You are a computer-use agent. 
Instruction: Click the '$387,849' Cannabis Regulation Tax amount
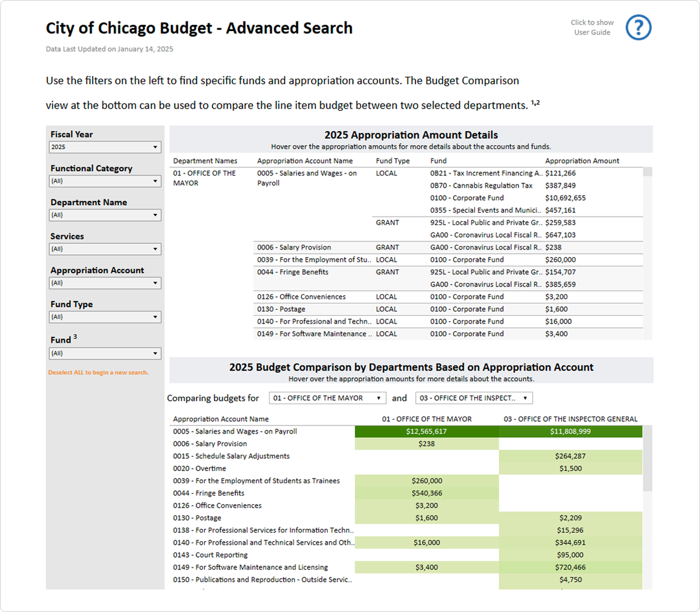click(561, 185)
